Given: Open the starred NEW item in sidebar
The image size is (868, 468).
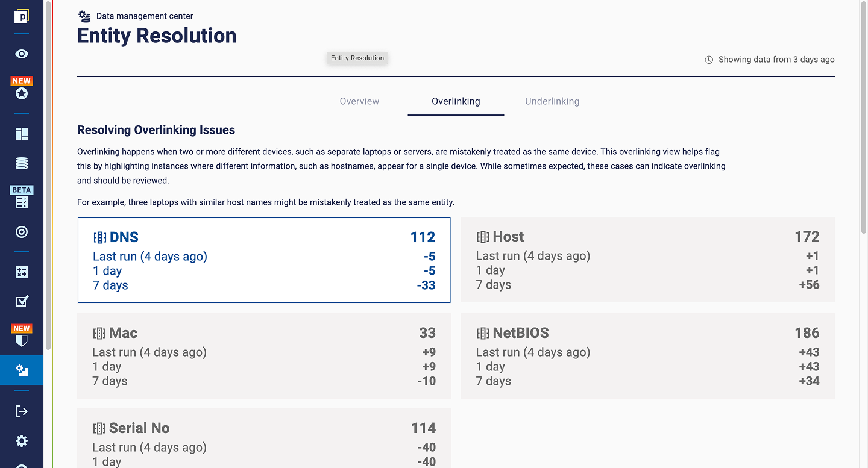Looking at the screenshot, I should click(x=22, y=93).
